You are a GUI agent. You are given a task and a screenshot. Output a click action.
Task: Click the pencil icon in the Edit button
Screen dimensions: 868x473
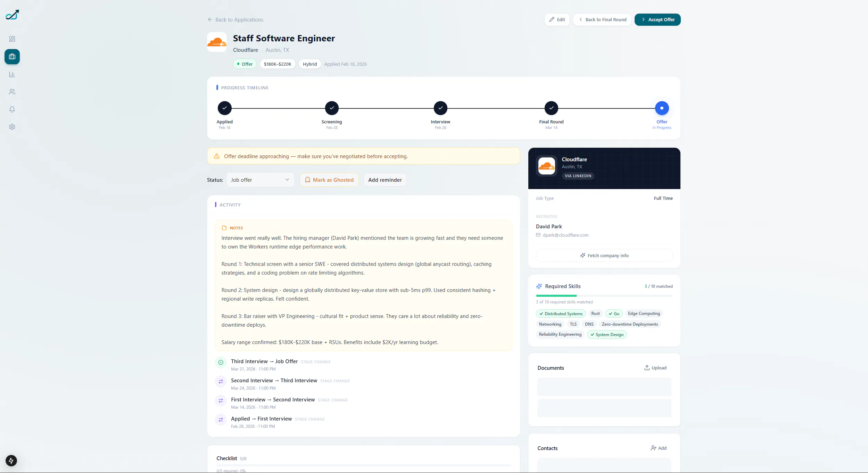[552, 20]
